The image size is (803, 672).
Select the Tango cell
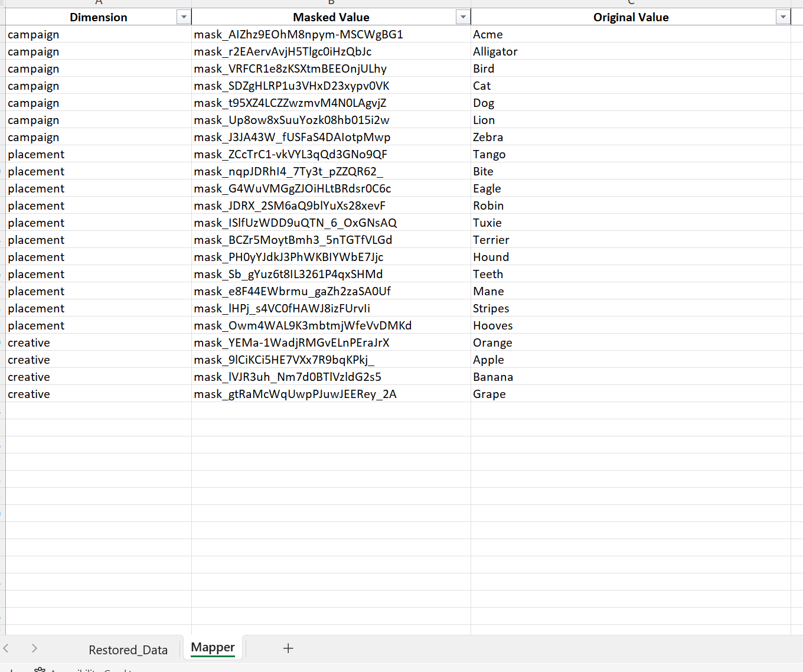(631, 154)
